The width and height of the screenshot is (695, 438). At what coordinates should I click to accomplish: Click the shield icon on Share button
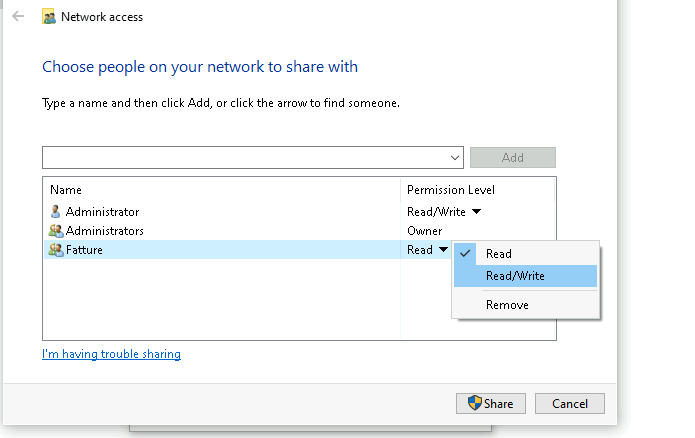click(475, 403)
